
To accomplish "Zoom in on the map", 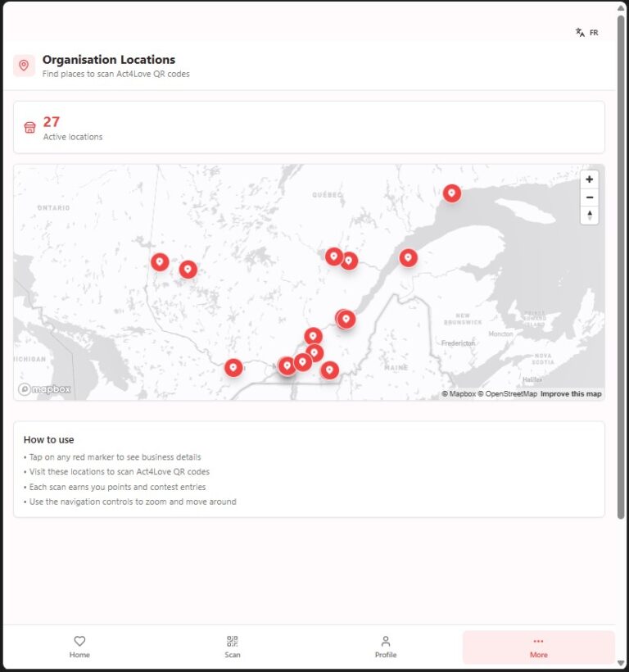I will [589, 179].
